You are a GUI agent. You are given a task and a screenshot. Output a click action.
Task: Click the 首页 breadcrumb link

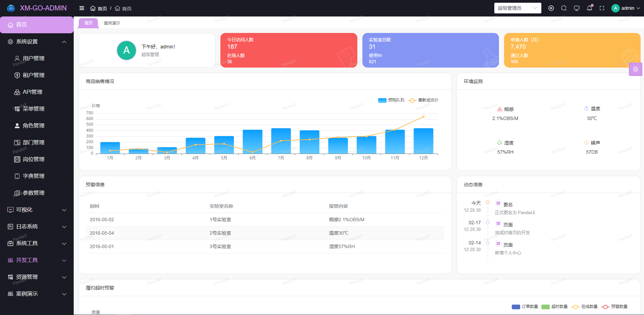[x=99, y=8]
